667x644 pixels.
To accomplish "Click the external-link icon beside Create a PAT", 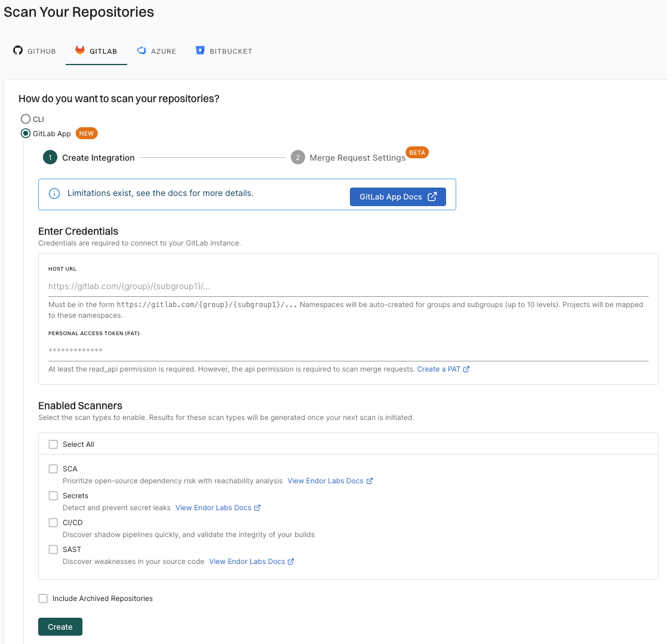I will click(467, 369).
